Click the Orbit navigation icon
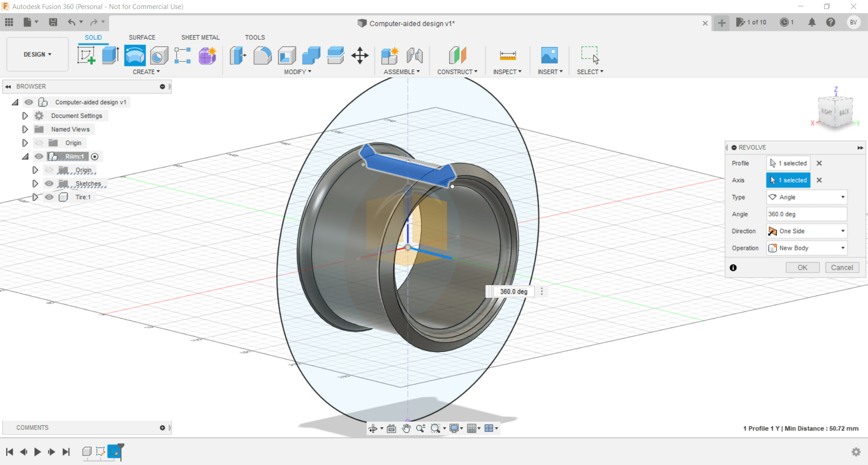The width and height of the screenshot is (868, 465). click(373, 428)
